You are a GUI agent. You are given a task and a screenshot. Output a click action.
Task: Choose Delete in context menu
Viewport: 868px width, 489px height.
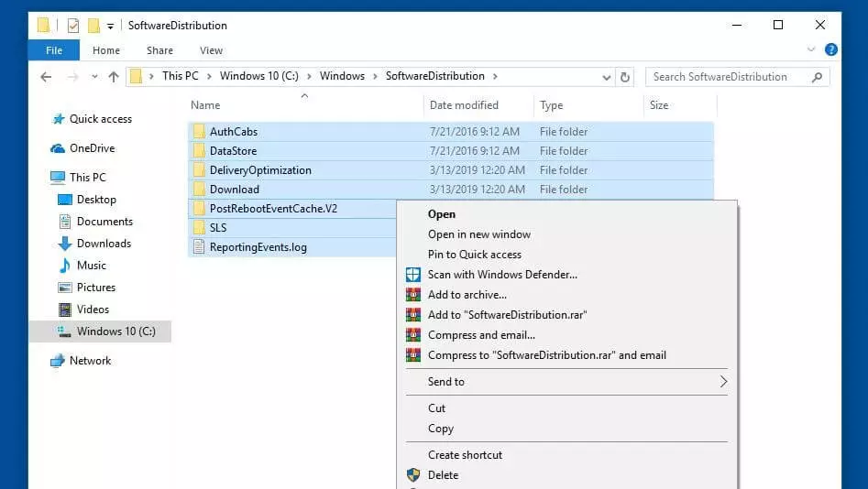coord(566,475)
